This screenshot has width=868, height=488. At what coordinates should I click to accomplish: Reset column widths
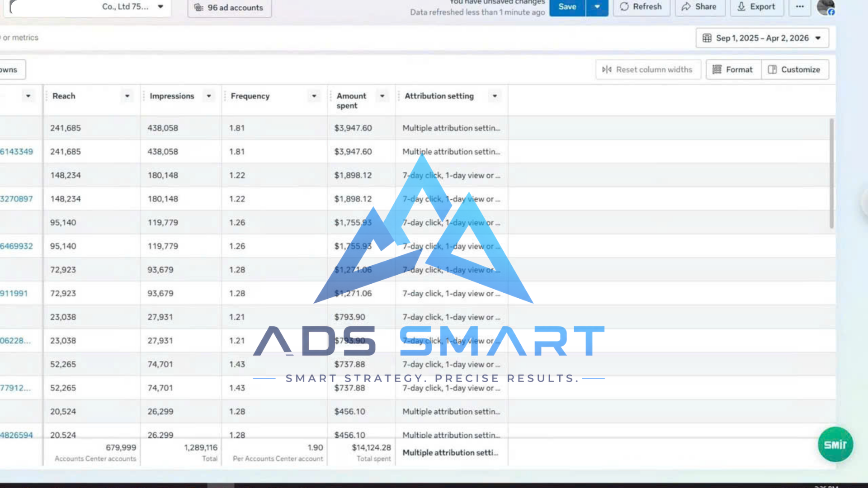(648, 70)
